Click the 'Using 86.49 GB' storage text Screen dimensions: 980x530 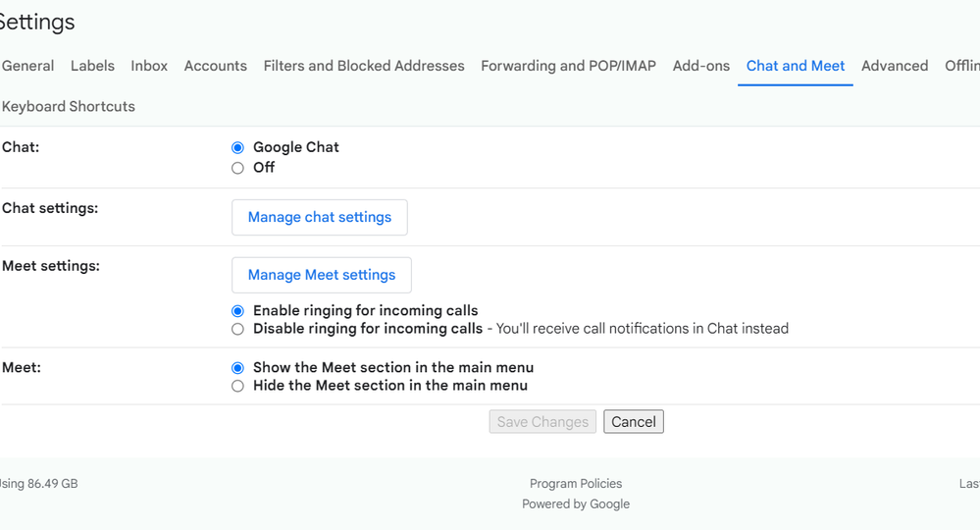tap(38, 484)
